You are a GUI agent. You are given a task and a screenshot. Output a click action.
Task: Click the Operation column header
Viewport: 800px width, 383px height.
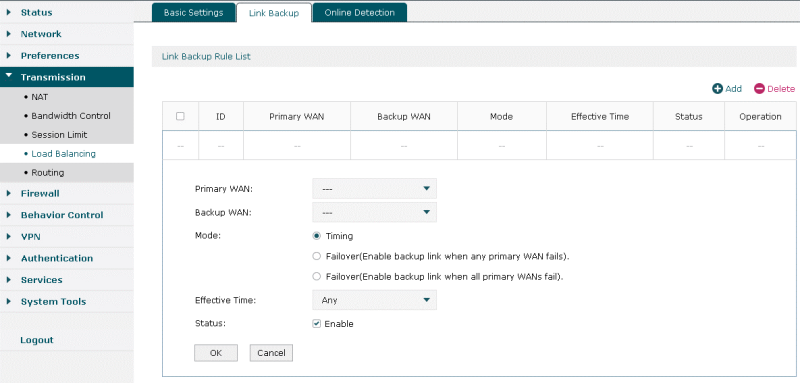click(760, 116)
